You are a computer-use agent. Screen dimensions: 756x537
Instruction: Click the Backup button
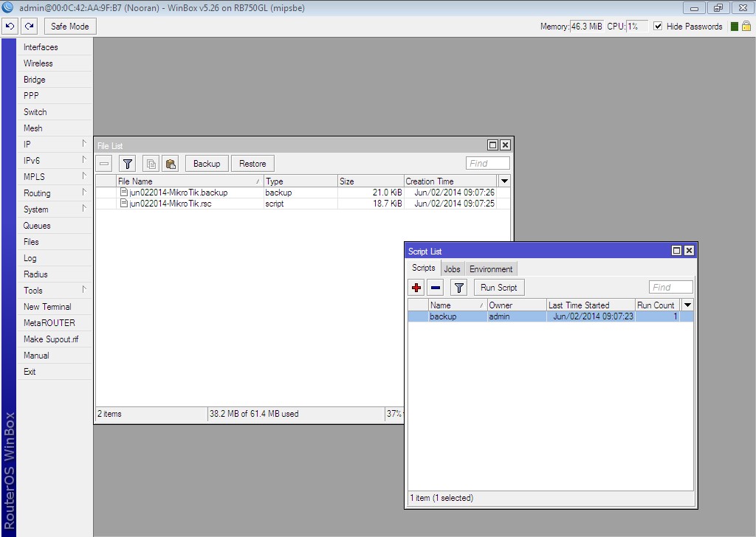coord(207,164)
